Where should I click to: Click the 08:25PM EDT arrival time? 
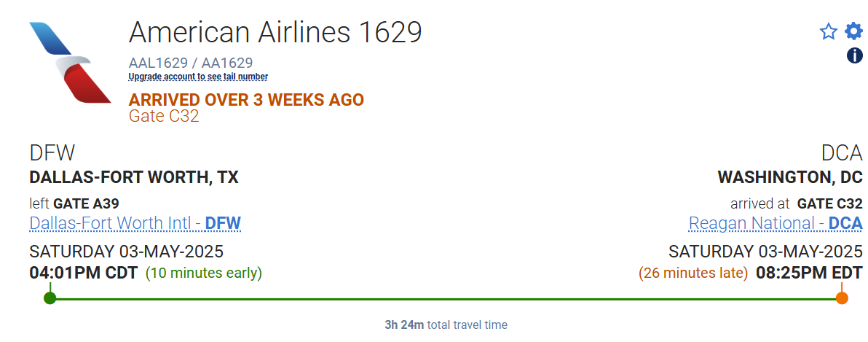808,273
